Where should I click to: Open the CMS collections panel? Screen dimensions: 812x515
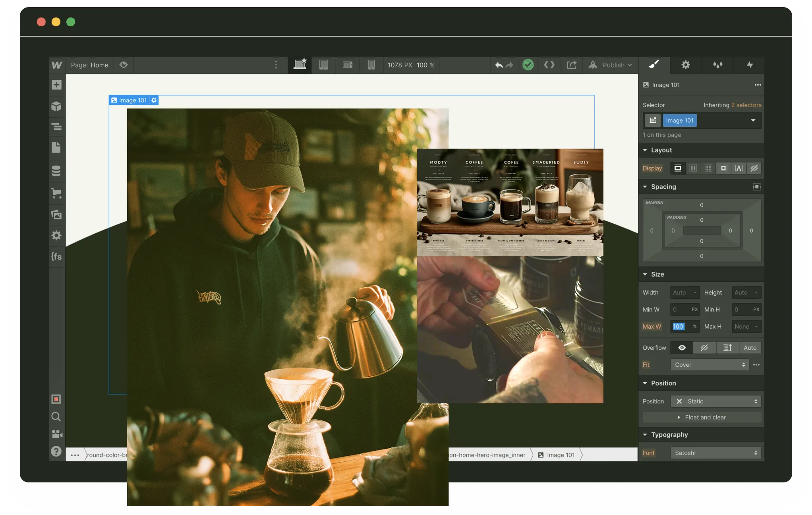click(x=56, y=170)
